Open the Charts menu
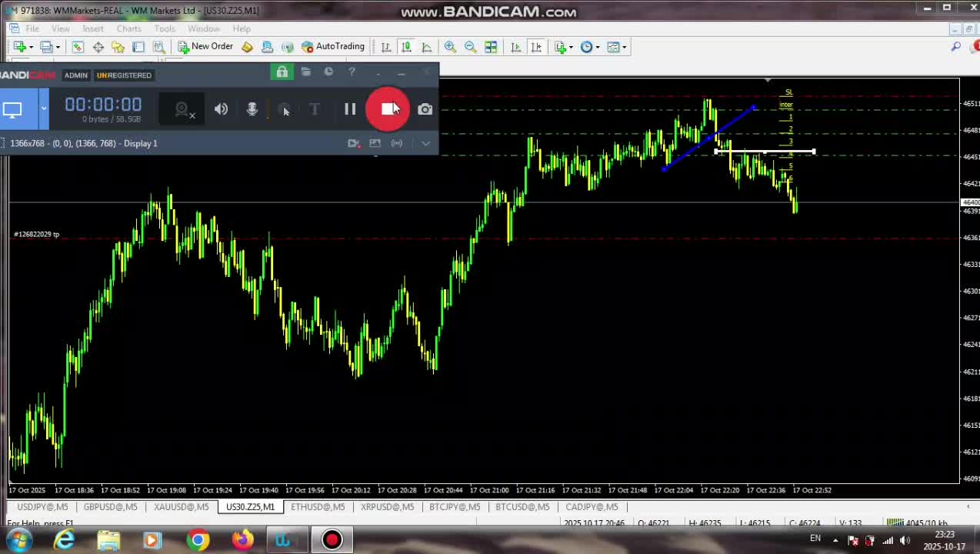The image size is (980, 554). pos(128,28)
